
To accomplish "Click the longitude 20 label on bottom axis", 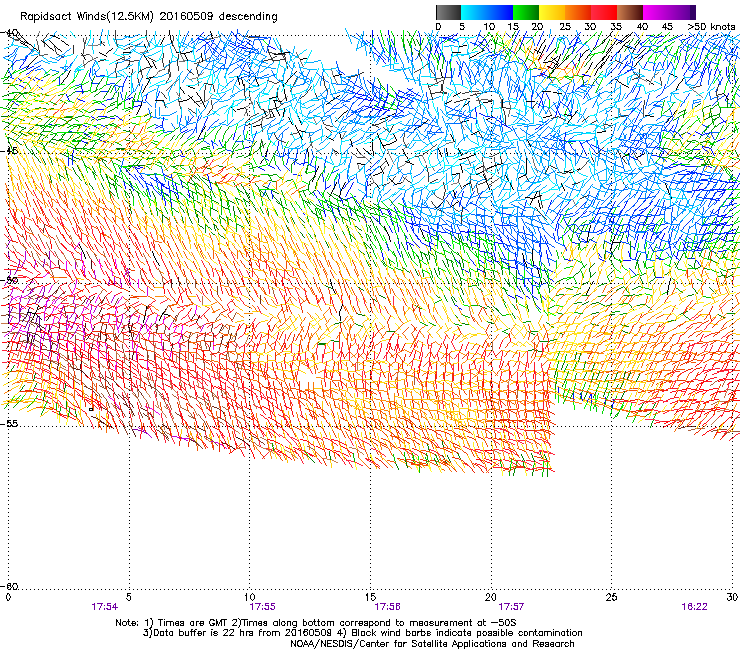I will [491, 598].
